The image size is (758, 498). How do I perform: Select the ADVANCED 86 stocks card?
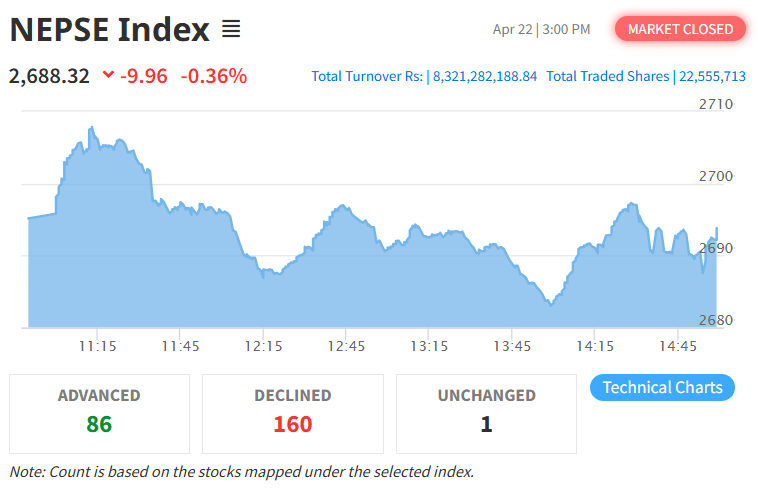pyautogui.click(x=99, y=413)
